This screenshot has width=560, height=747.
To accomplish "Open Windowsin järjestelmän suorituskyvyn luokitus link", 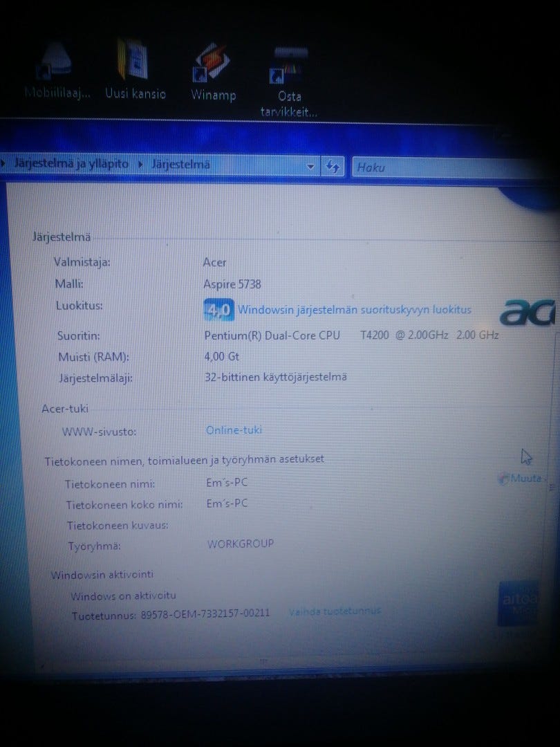I will coord(354,310).
